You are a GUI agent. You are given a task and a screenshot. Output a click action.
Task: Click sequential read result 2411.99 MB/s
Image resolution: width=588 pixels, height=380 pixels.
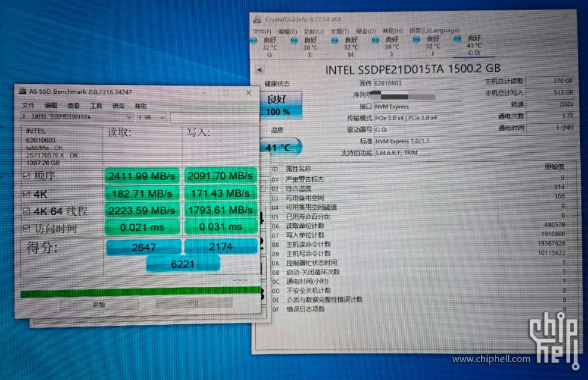coord(142,176)
